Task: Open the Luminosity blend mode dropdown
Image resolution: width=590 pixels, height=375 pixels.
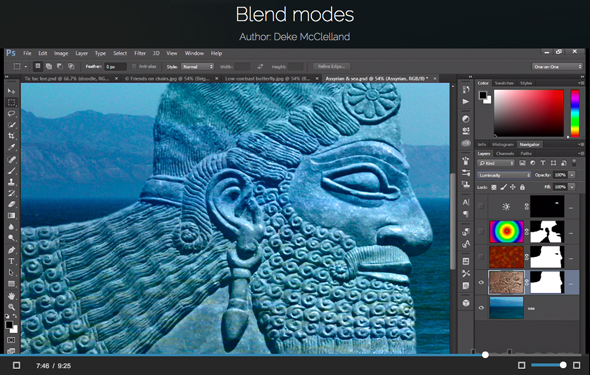Action: pos(504,175)
